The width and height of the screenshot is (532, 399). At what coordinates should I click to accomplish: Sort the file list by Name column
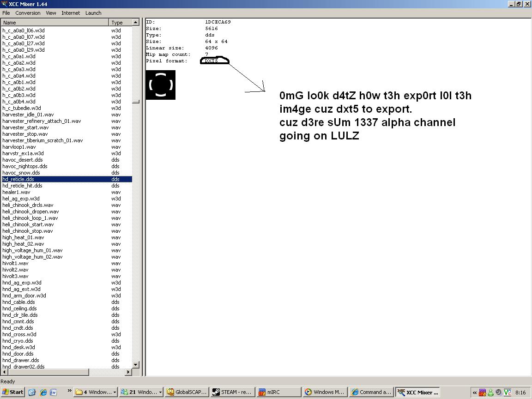(54, 22)
